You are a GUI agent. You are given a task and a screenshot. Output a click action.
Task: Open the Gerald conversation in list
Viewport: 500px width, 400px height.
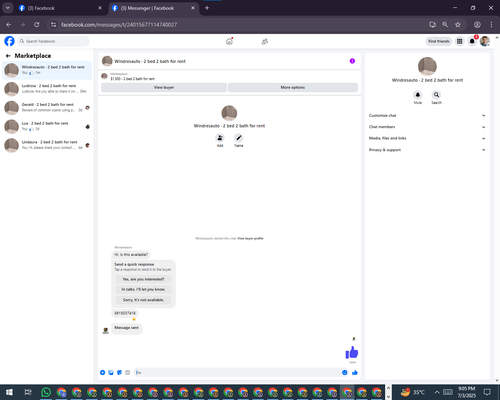[47, 107]
